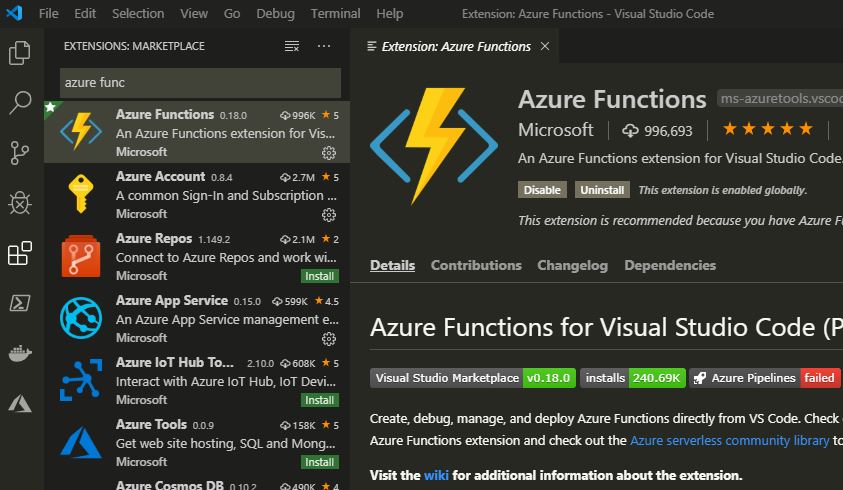Click the installs 240.69K badge
The width and height of the screenshot is (843, 490).
point(633,378)
